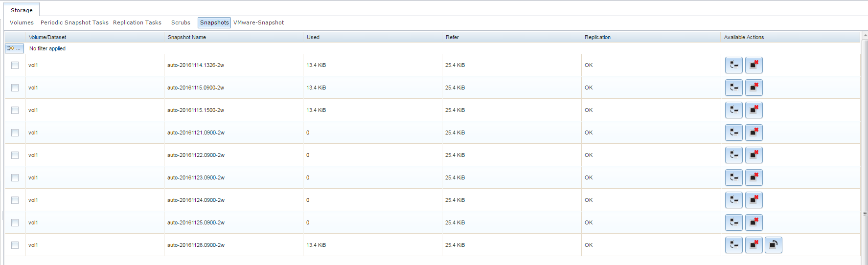Select checkbox for auto-20161114.1326-2w snapshot
The width and height of the screenshot is (868, 265).
(15, 65)
